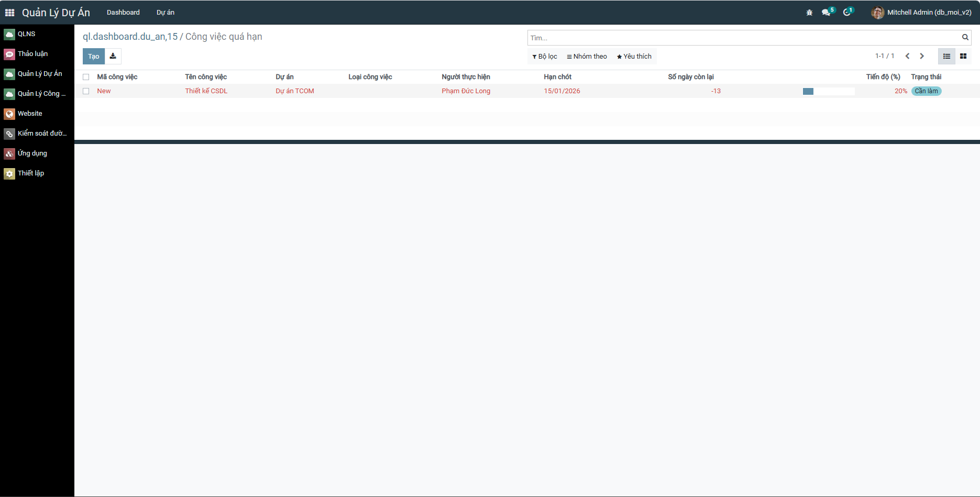Viewport: 980px width, 497px height.
Task: Select QLNS in the sidebar
Action: (27, 34)
